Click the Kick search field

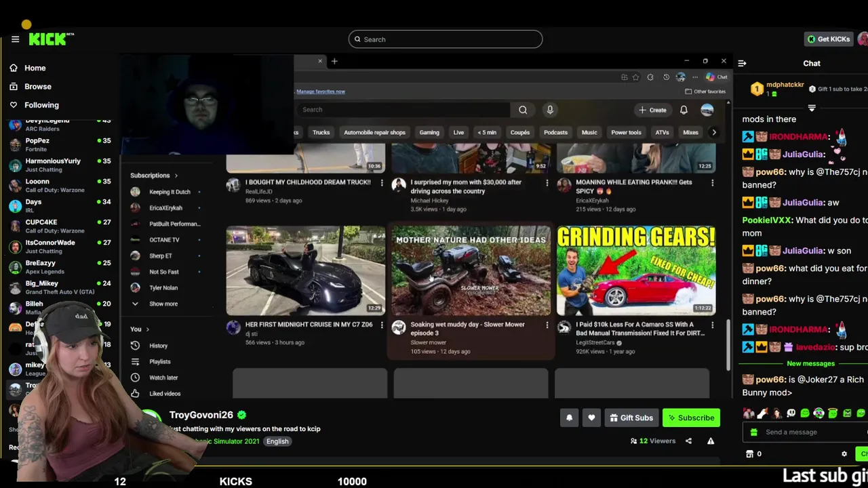pos(446,39)
